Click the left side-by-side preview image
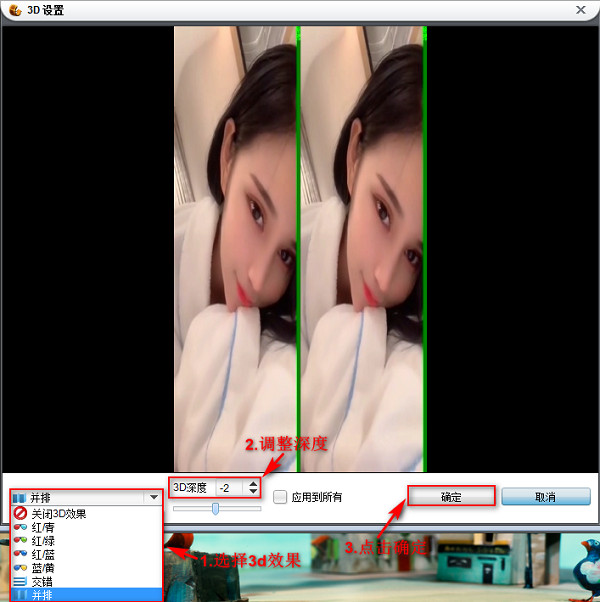Viewport: 600px width, 602px height. (235, 249)
